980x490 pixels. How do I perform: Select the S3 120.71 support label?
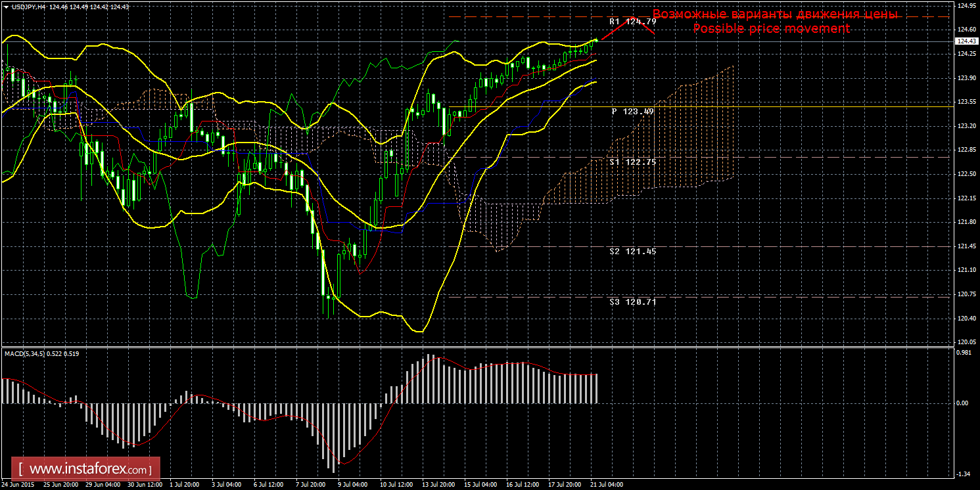632,302
